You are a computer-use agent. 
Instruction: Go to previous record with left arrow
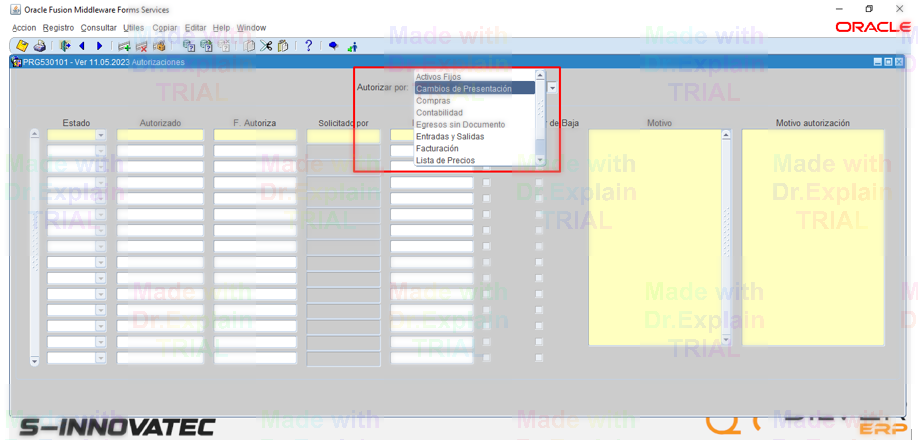pos(82,46)
